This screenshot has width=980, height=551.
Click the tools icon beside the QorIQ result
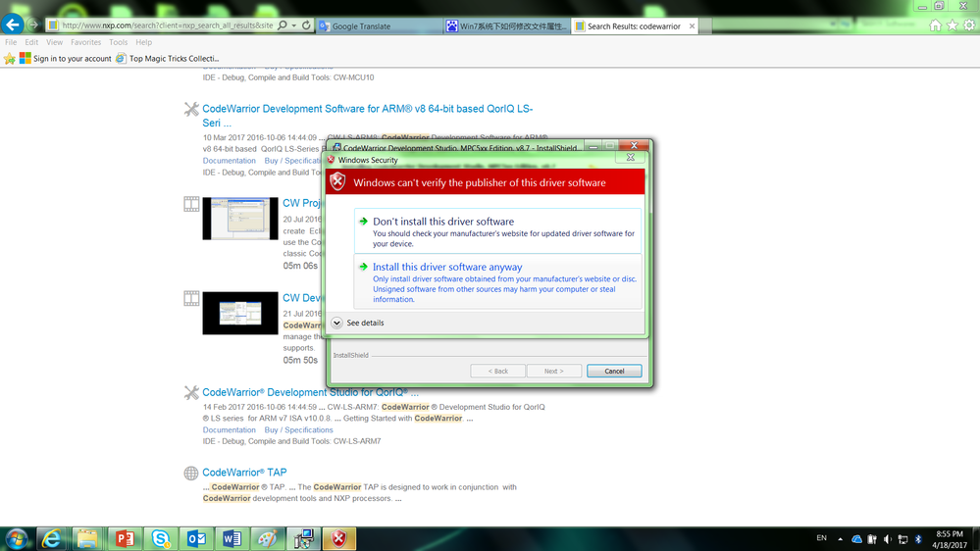point(191,392)
